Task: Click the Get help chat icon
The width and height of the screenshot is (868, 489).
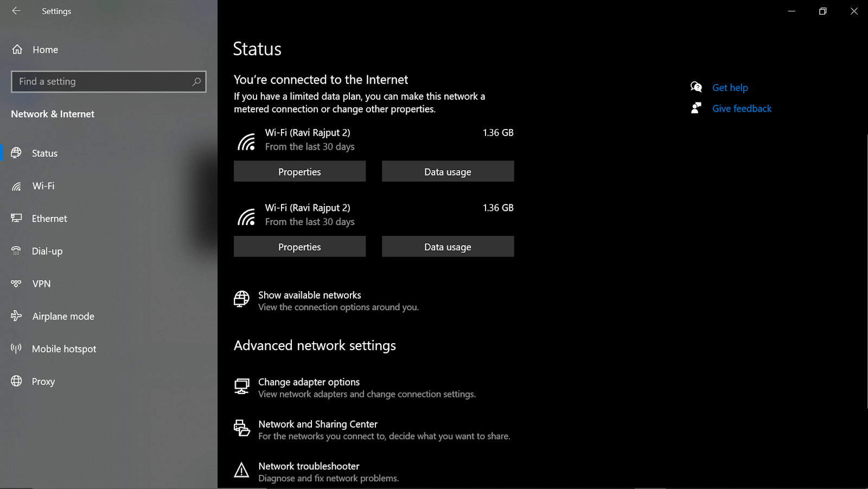Action: (696, 87)
